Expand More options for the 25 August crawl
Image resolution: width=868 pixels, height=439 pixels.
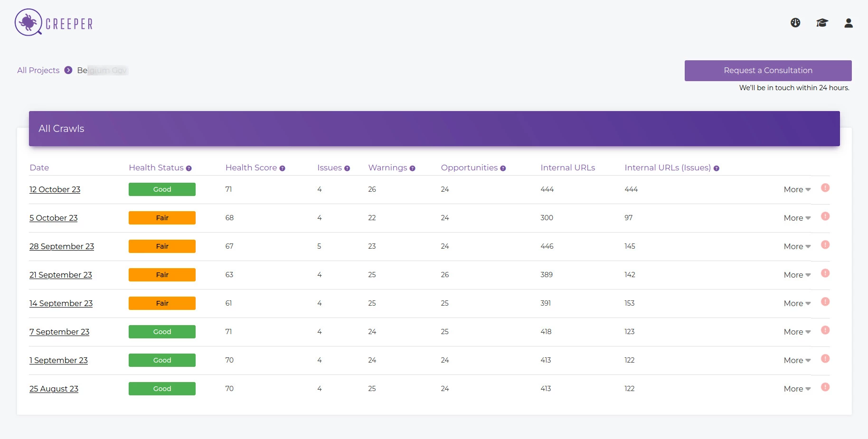pyautogui.click(x=797, y=388)
